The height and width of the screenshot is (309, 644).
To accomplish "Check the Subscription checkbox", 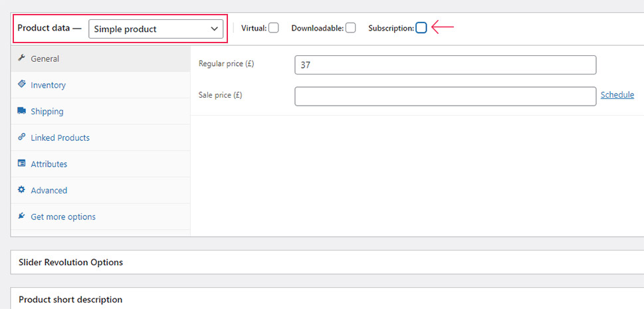I will (x=421, y=28).
